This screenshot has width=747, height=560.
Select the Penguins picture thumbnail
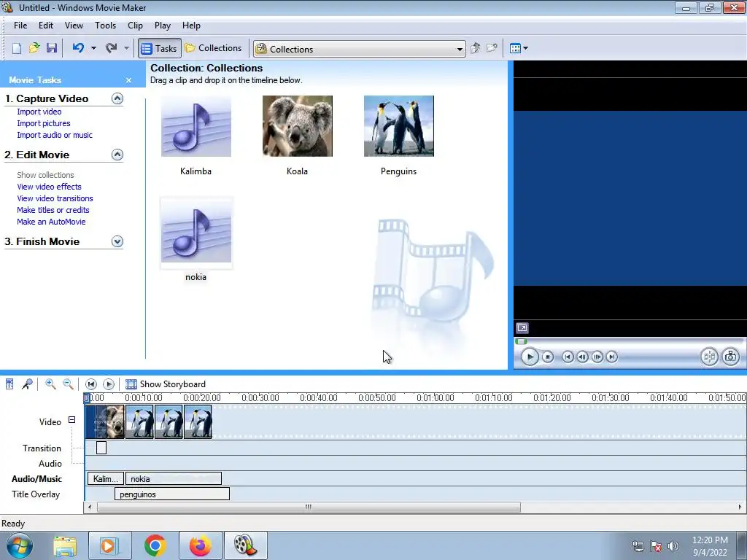399,126
